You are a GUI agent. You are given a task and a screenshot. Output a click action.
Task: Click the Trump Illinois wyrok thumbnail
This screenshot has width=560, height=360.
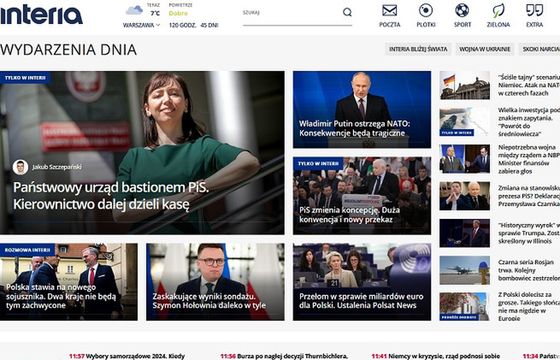click(465, 233)
